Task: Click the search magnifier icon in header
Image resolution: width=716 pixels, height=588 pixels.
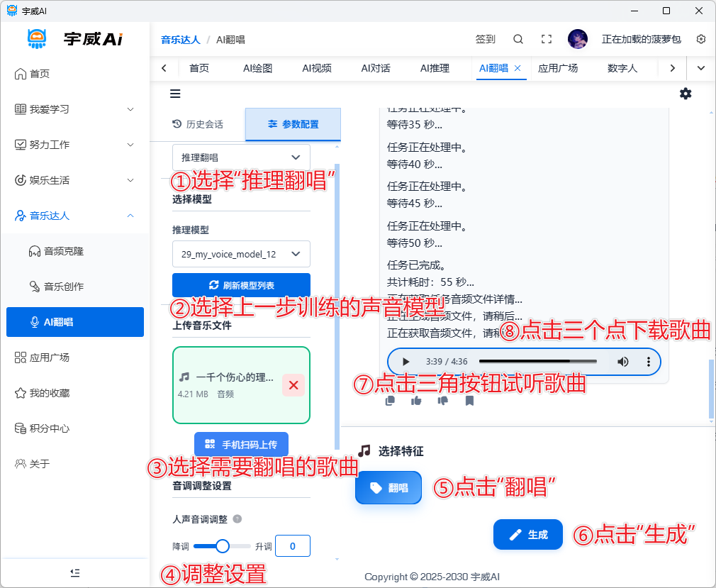Action: point(518,39)
